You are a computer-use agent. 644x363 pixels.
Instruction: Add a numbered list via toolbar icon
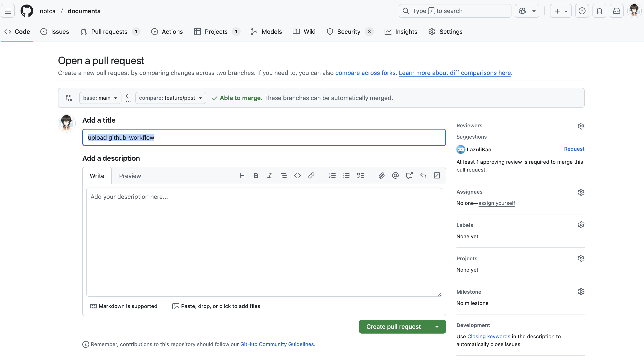click(x=332, y=175)
